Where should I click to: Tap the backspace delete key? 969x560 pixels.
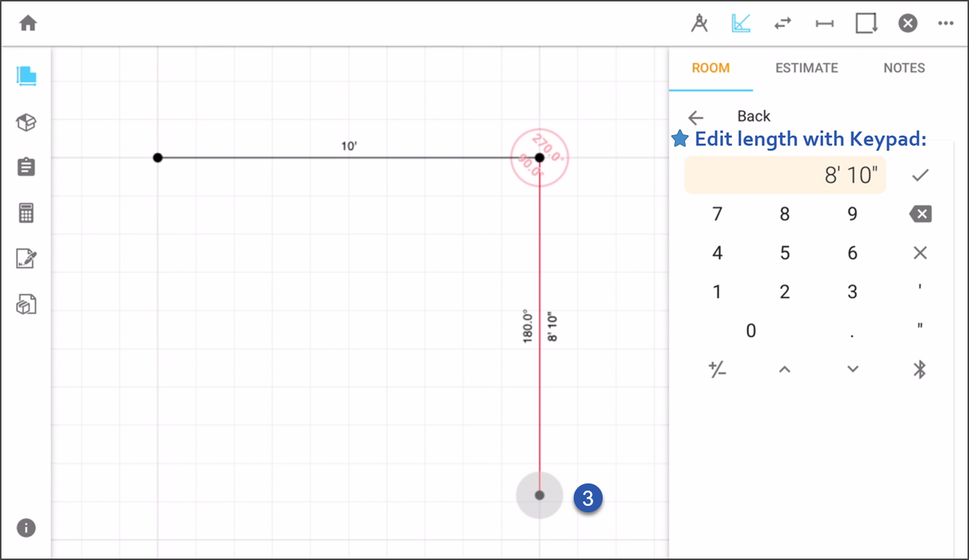920,214
